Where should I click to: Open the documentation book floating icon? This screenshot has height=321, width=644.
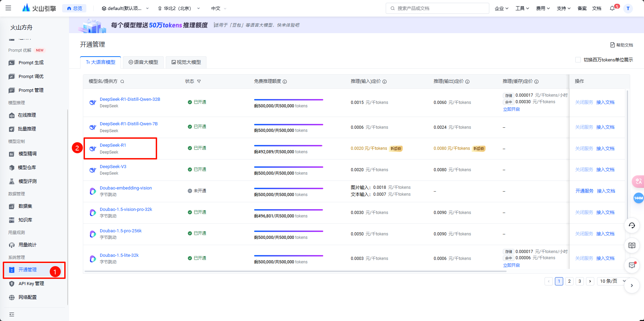pyautogui.click(x=632, y=245)
